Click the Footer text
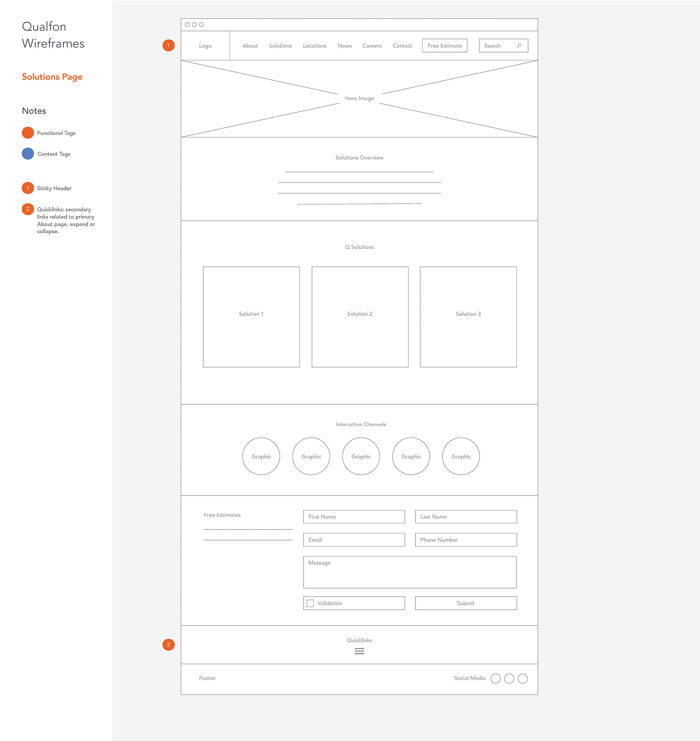This screenshot has height=741, width=700. pos(207,678)
